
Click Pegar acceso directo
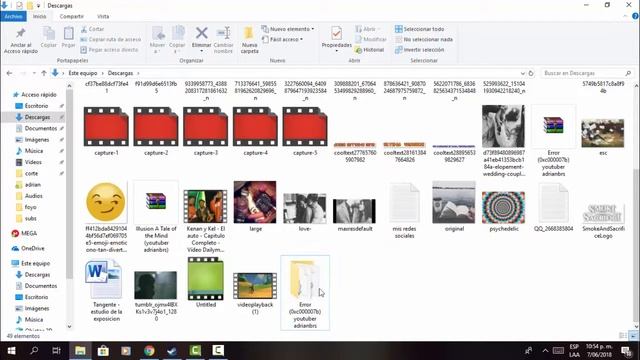[x=109, y=50]
